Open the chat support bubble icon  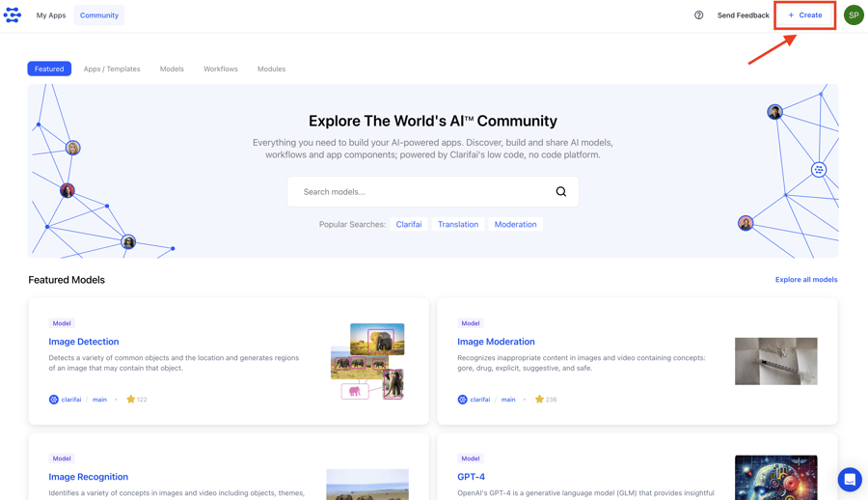(849, 479)
